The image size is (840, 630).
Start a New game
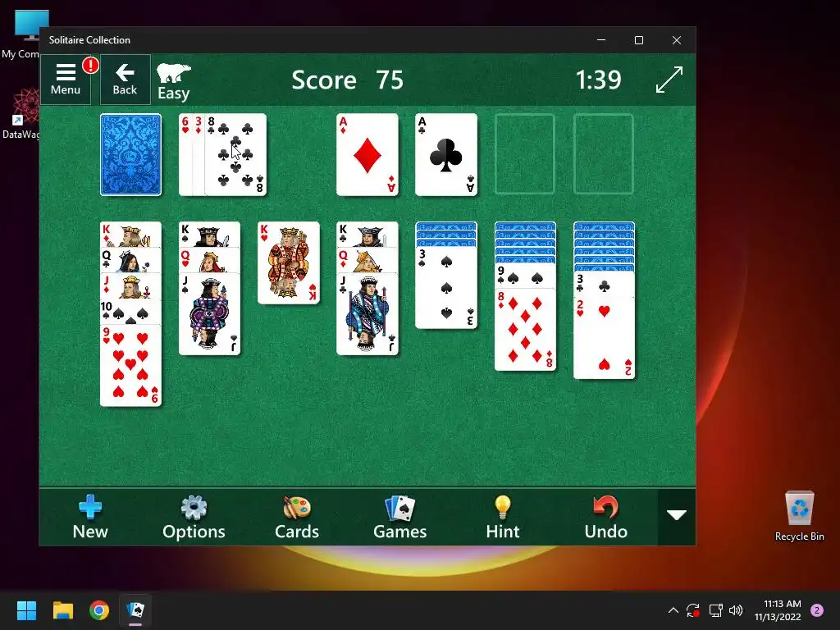[x=90, y=517]
